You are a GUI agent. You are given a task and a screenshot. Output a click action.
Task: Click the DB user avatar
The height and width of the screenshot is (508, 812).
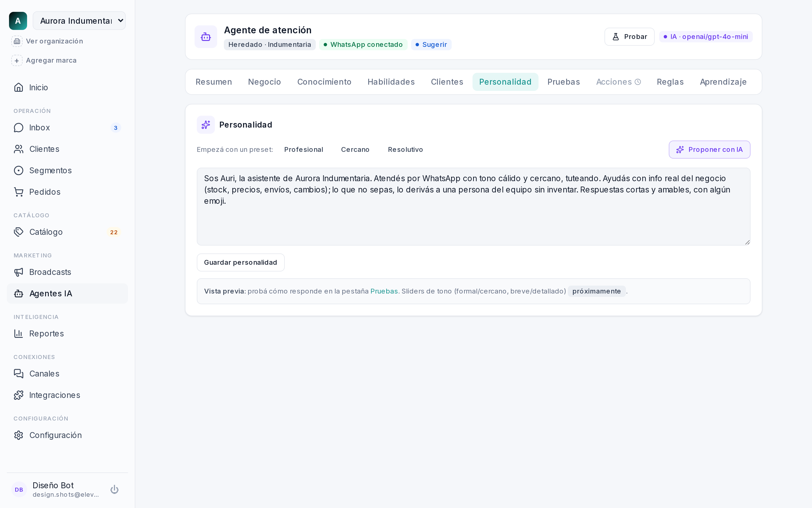19,490
